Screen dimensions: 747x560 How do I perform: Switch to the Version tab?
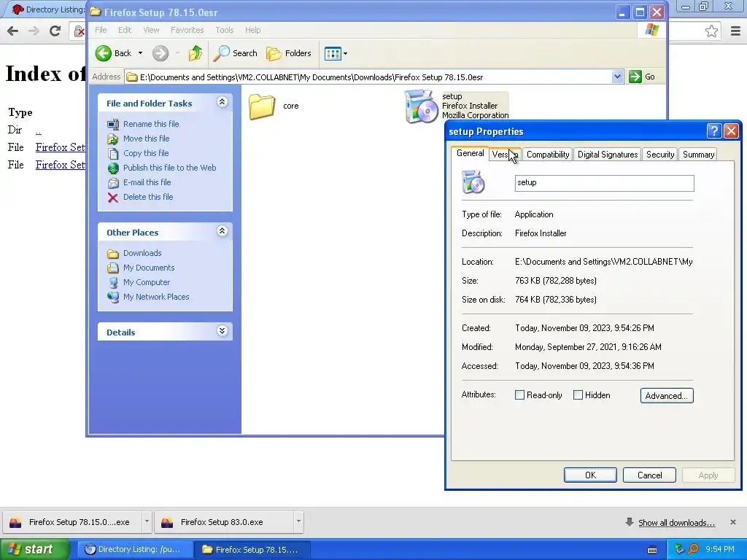[x=505, y=155]
